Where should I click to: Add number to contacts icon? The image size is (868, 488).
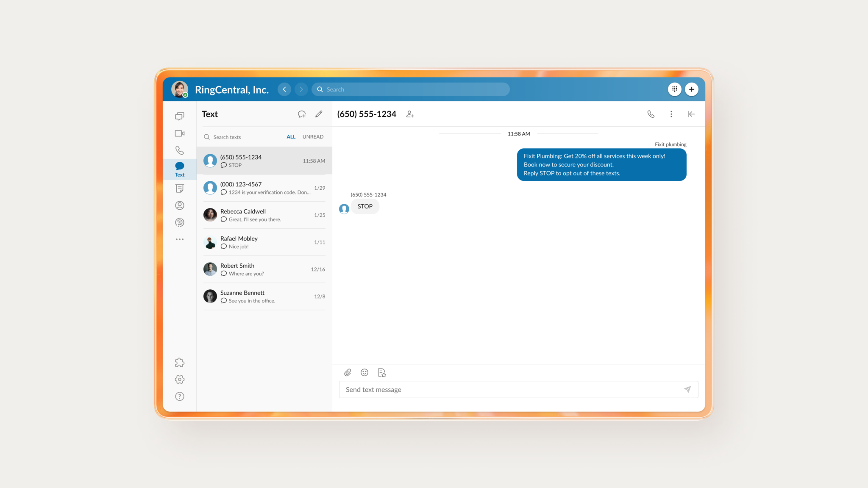(x=410, y=114)
